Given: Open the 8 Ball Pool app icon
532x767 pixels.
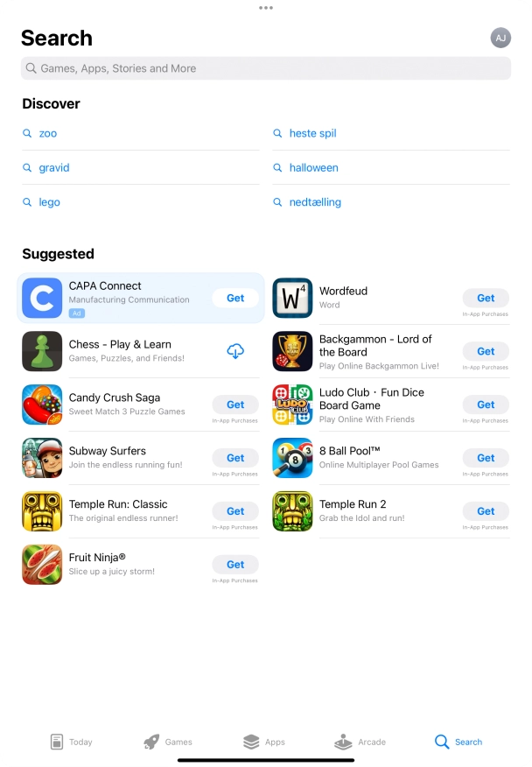Looking at the screenshot, I should (x=292, y=458).
